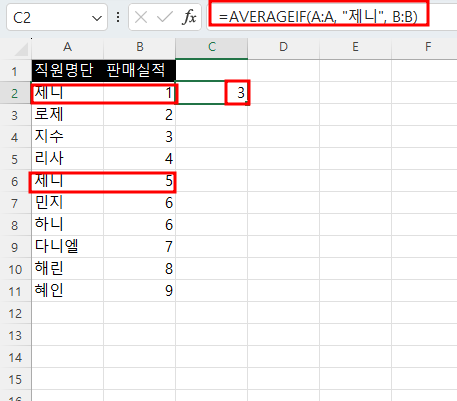Open Insert Function fx dialog
This screenshot has height=401, width=457.
tap(189, 17)
